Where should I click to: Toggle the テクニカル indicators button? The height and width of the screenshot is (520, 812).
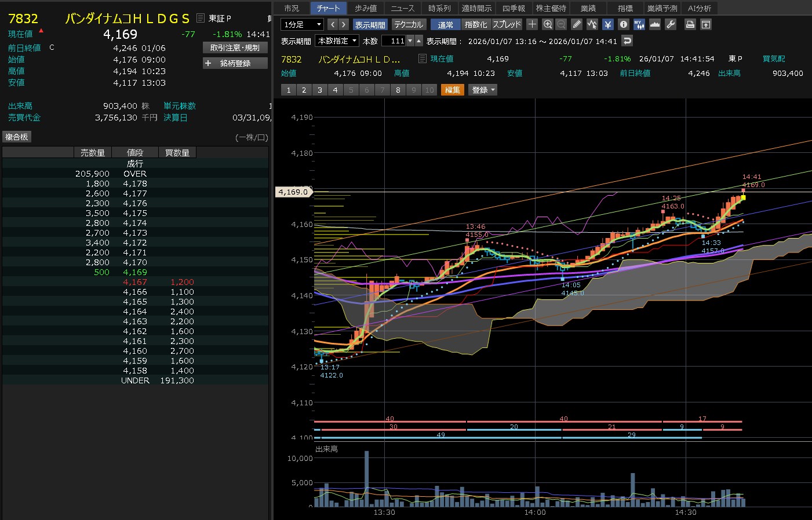409,24
